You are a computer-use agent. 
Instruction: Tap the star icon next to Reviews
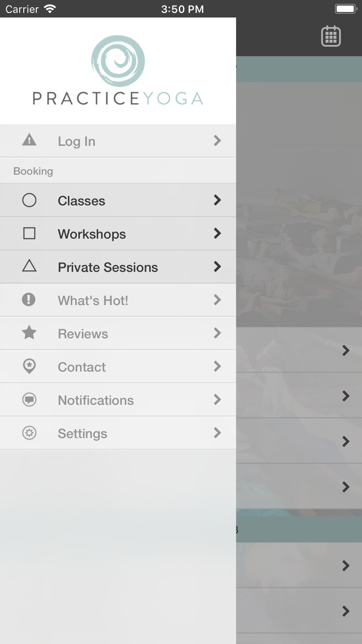(x=29, y=333)
